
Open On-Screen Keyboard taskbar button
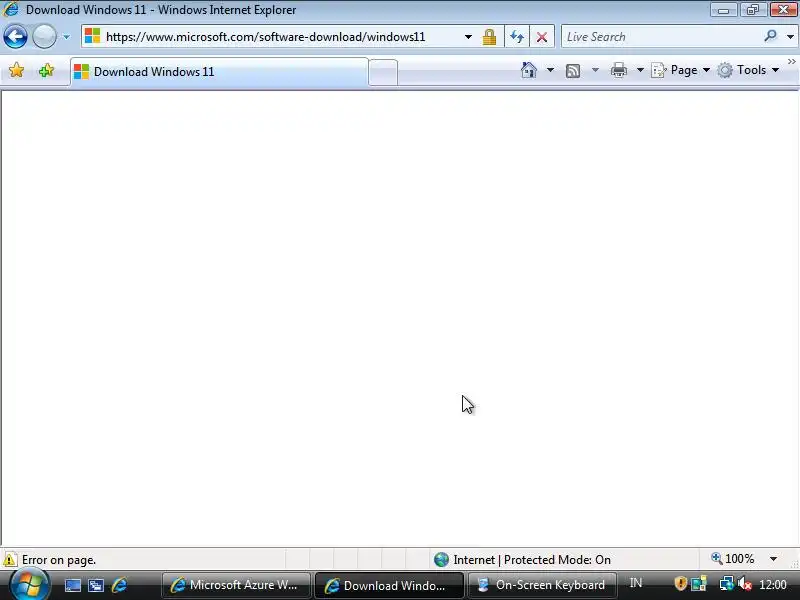click(542, 585)
